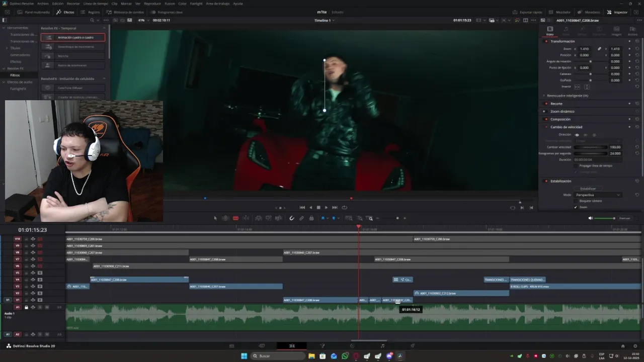
Task: Unlock the A1 audio track padlock
Action: (26, 307)
